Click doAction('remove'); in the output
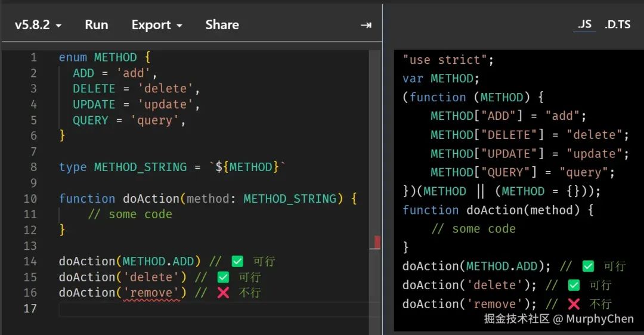The height and width of the screenshot is (335, 644). pyautogui.click(x=469, y=304)
